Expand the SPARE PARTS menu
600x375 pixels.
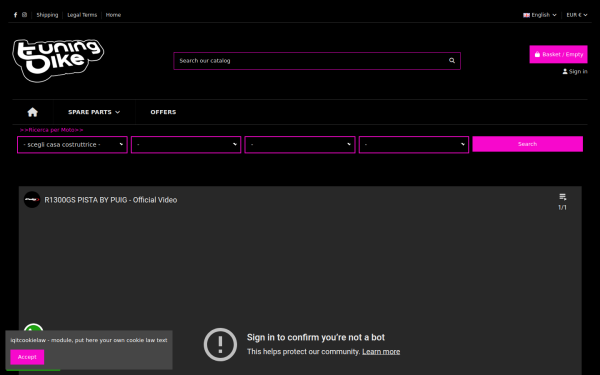[94, 112]
